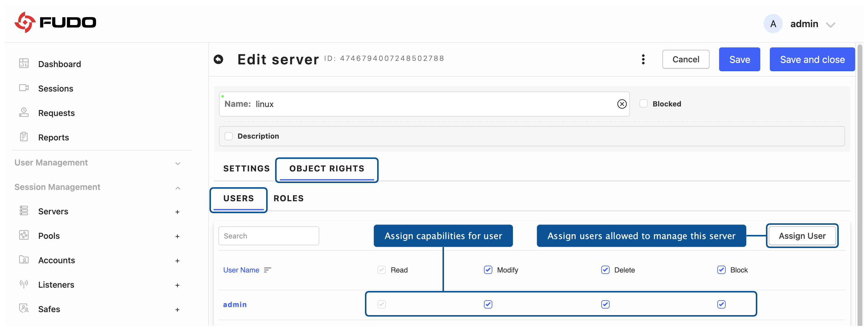Add a new account with the plus icon
Image resolution: width=868 pixels, height=333 pixels.
177,261
